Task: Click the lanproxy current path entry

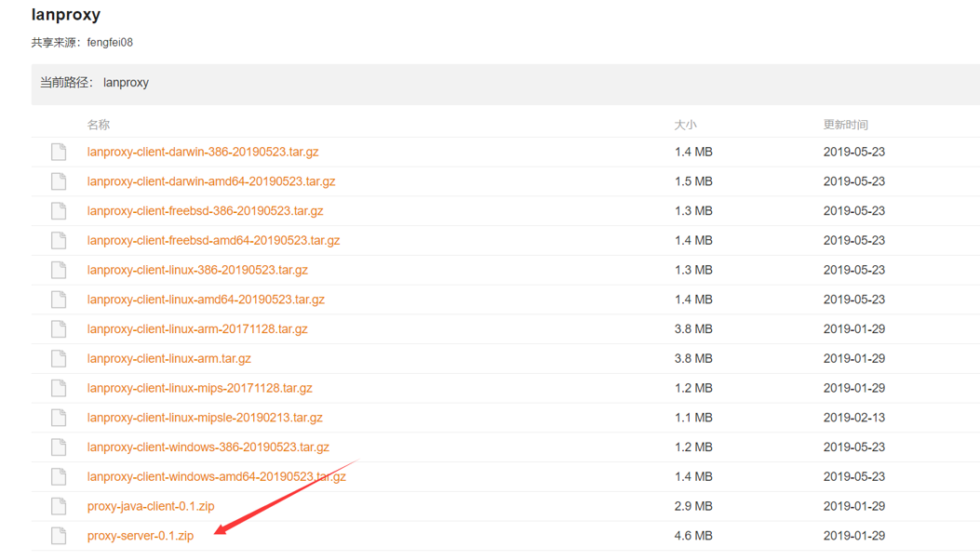Action: (x=126, y=83)
